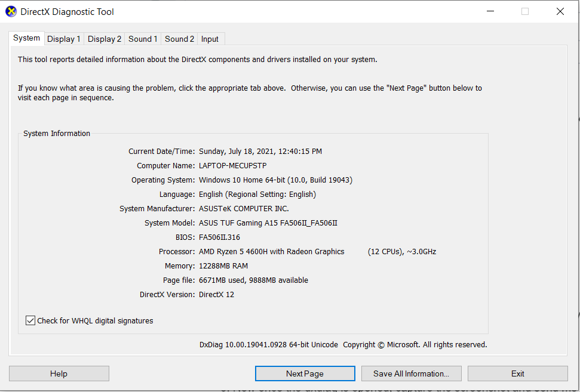Switch to the Sound 2 tab
This screenshot has width=580, height=392.
click(180, 39)
